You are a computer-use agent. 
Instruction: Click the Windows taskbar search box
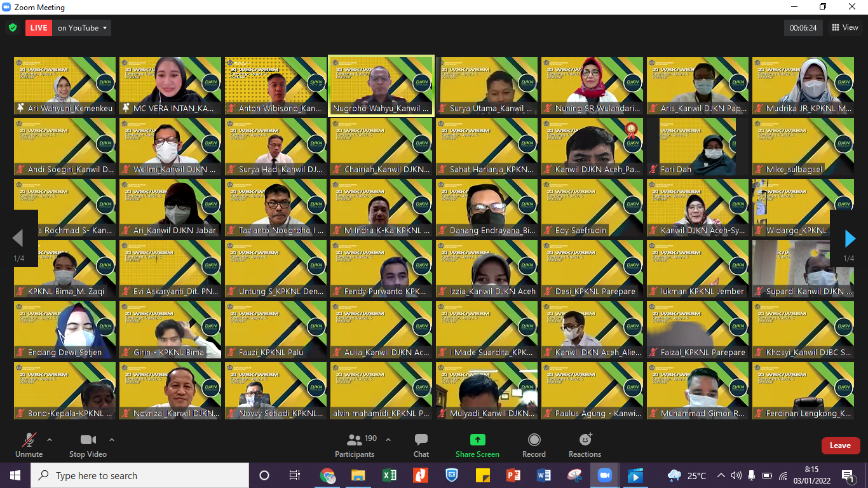coord(140,475)
